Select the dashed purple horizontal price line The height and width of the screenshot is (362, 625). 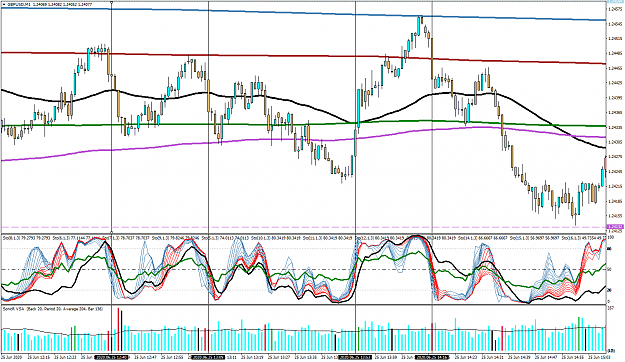click(303, 227)
